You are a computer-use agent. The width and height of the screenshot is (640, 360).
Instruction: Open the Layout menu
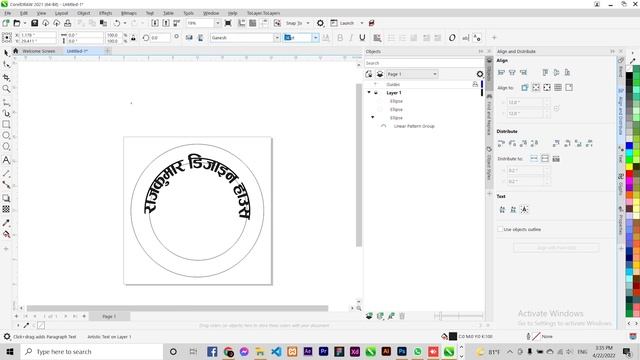(x=61, y=13)
